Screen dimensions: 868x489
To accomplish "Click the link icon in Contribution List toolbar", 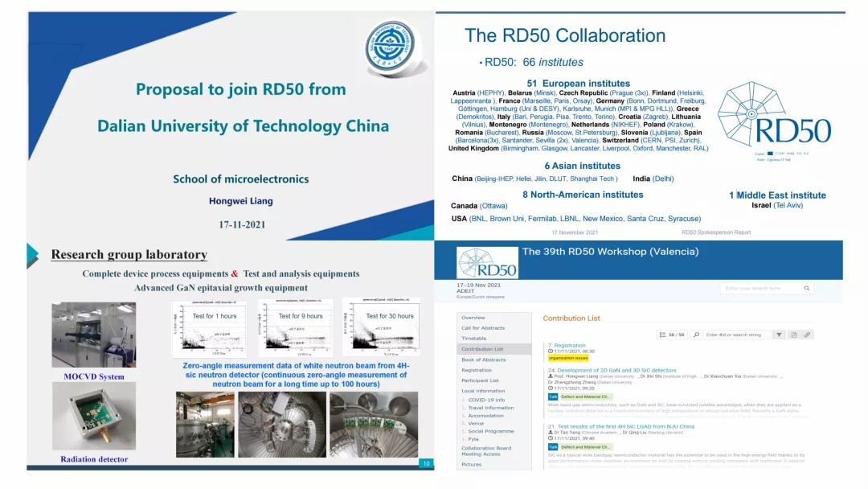I will (807, 335).
